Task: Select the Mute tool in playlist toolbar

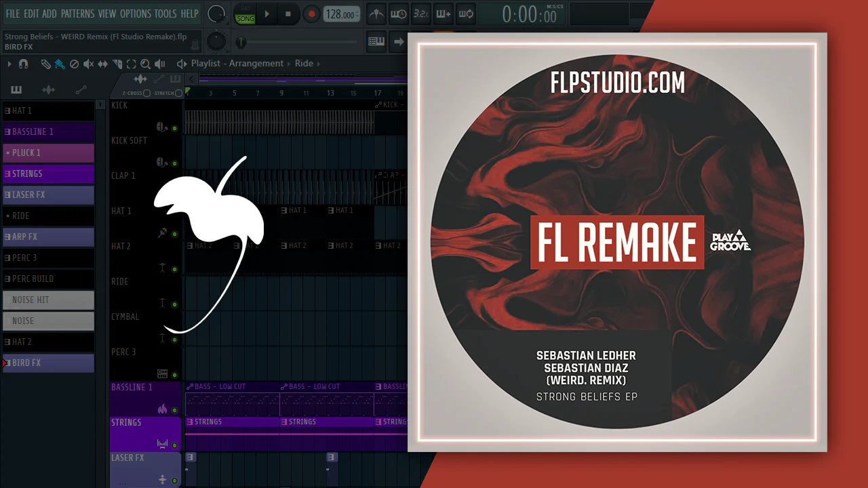Action: tap(89, 64)
